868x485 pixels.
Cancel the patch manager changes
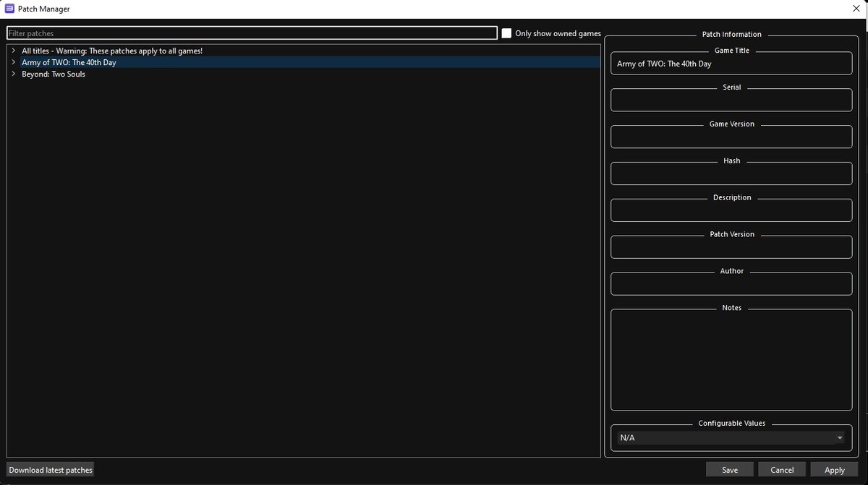point(782,470)
